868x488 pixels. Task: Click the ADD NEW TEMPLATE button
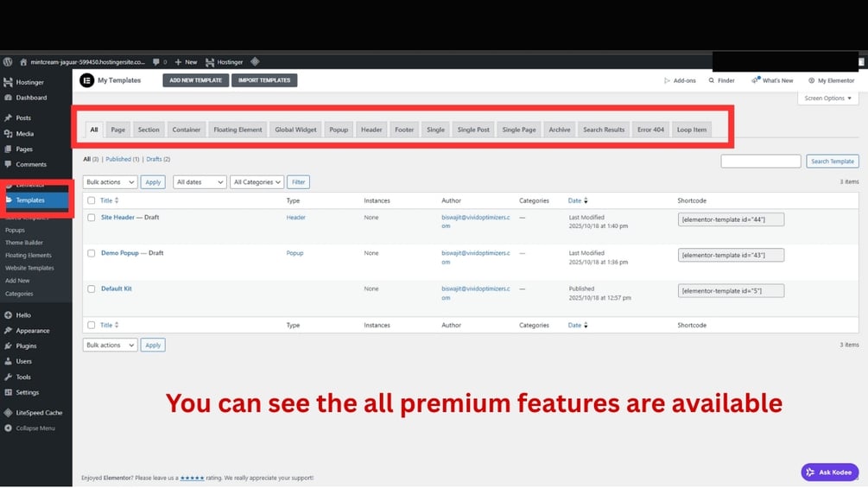tap(195, 80)
